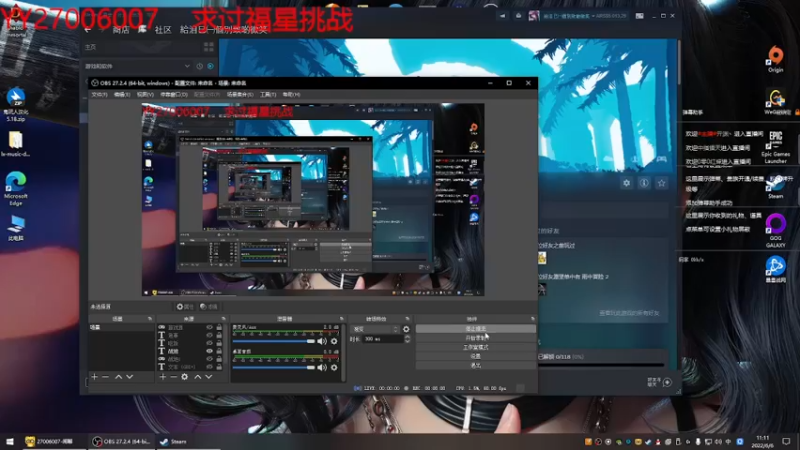Open Microsoft Edge desktop shortcut
Viewport: 800px width, 450px height.
point(16,189)
